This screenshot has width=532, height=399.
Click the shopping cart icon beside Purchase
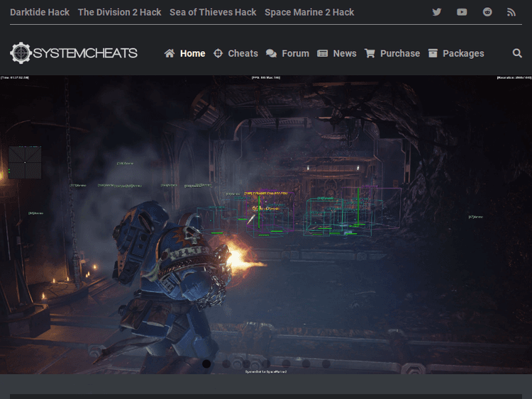(370, 53)
